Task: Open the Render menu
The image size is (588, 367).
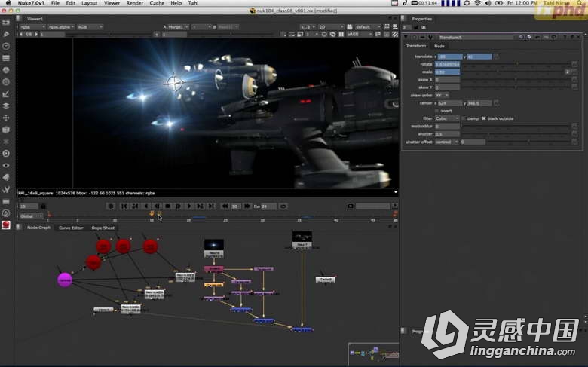Action: point(135,3)
